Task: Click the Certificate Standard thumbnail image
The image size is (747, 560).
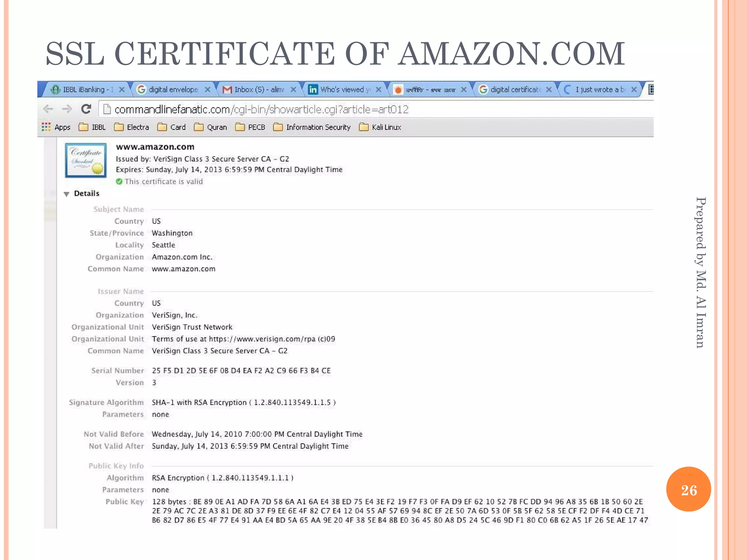Action: 86,160
